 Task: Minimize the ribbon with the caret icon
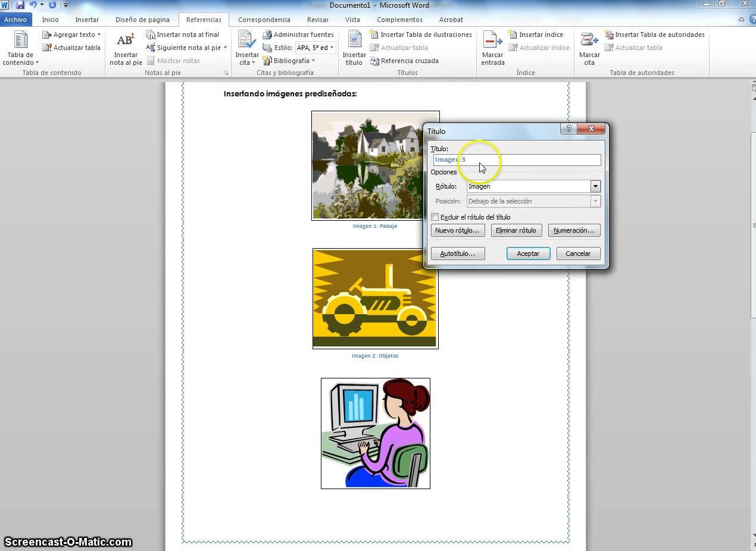pos(741,19)
